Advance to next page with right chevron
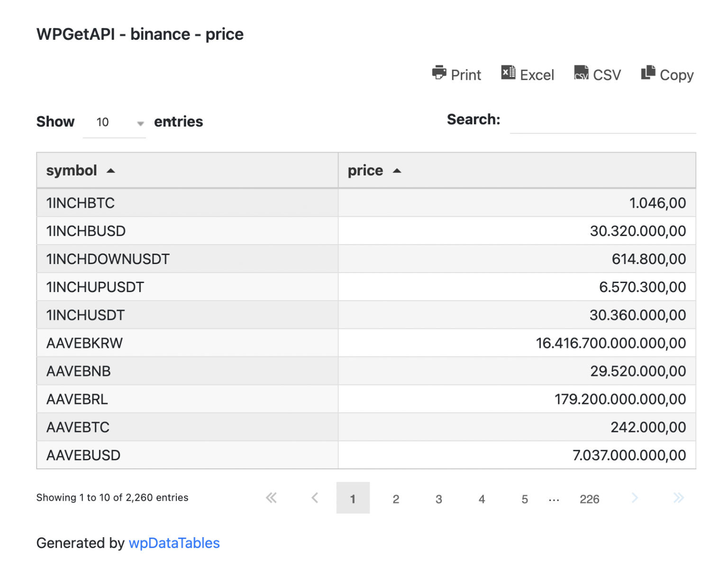The height and width of the screenshot is (576, 728). coord(635,498)
